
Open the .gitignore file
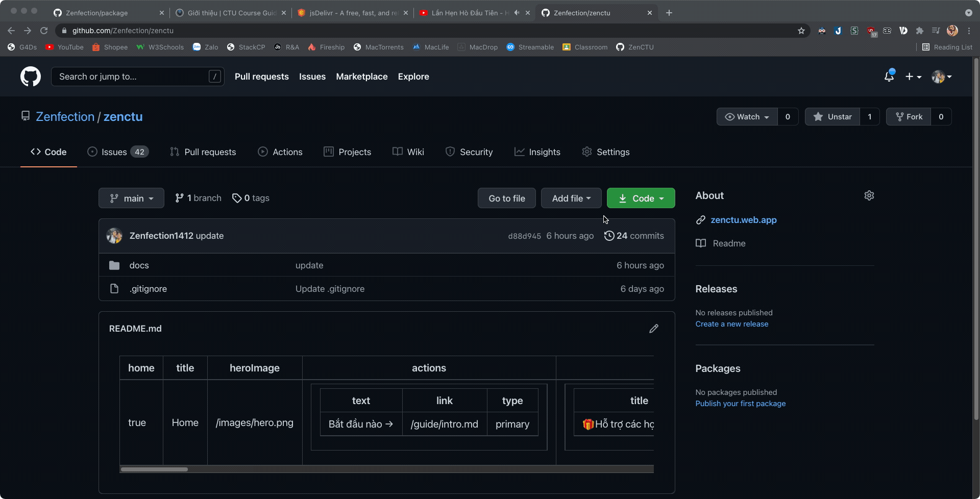(x=148, y=289)
